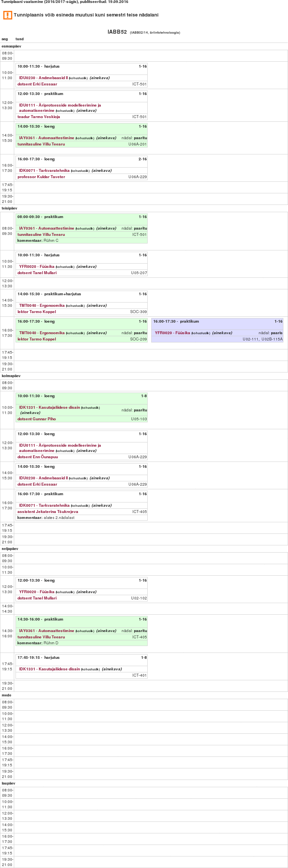Viewport: 288px width, 868px height.
Task: Open ainekava for Thursday Füüsika lecture
Action: [86, 592]
